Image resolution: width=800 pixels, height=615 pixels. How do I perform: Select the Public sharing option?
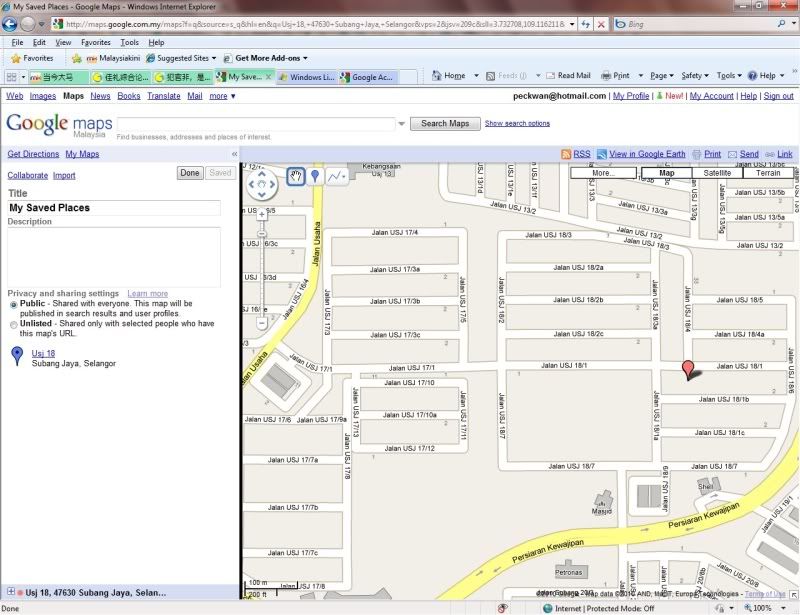click(13, 304)
